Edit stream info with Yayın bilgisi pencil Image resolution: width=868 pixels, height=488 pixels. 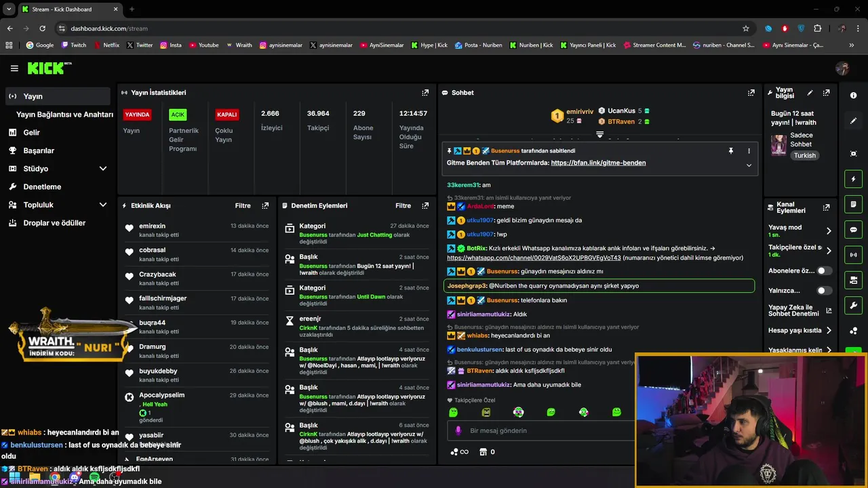pos(810,93)
